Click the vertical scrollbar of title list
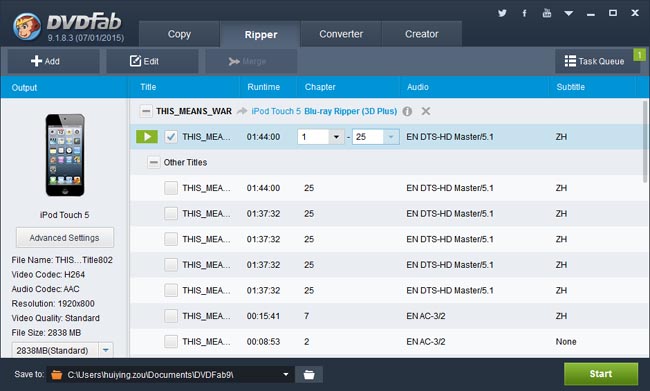The image size is (650, 391). (x=645, y=141)
